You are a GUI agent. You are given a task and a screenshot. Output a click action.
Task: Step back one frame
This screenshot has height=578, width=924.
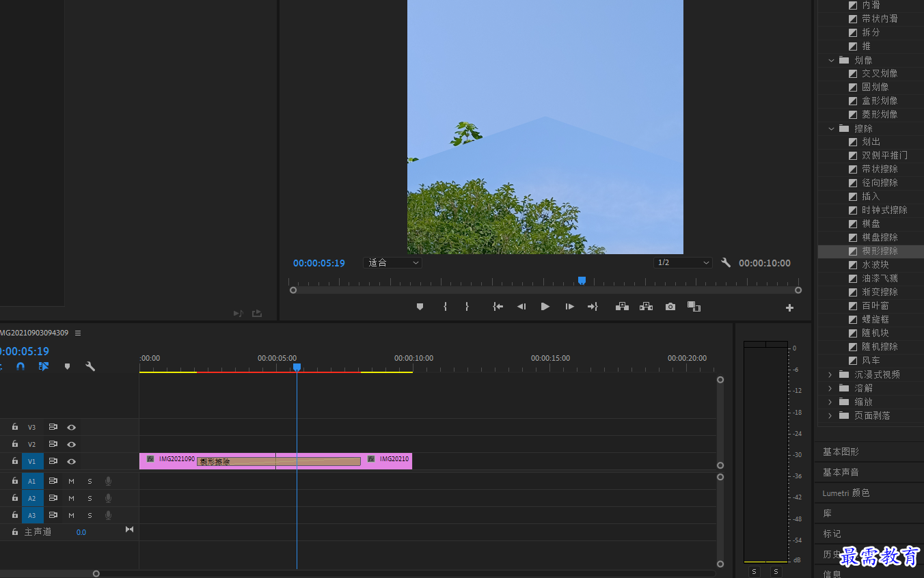click(521, 307)
